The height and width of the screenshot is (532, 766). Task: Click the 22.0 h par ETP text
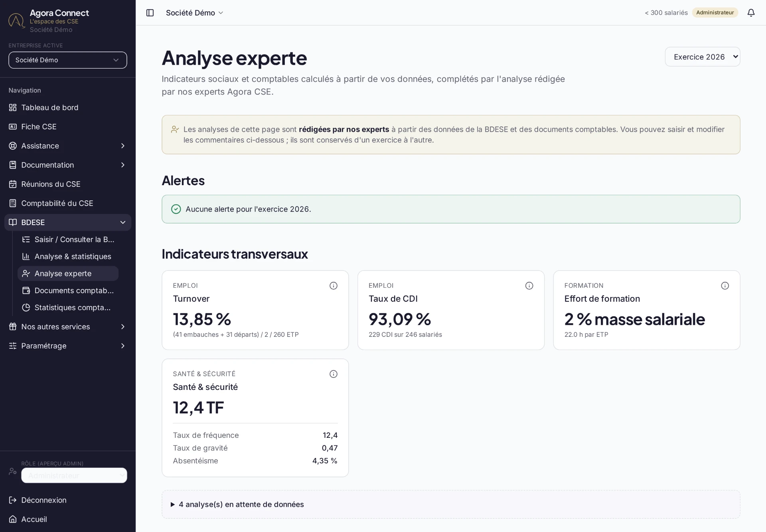coord(586,335)
